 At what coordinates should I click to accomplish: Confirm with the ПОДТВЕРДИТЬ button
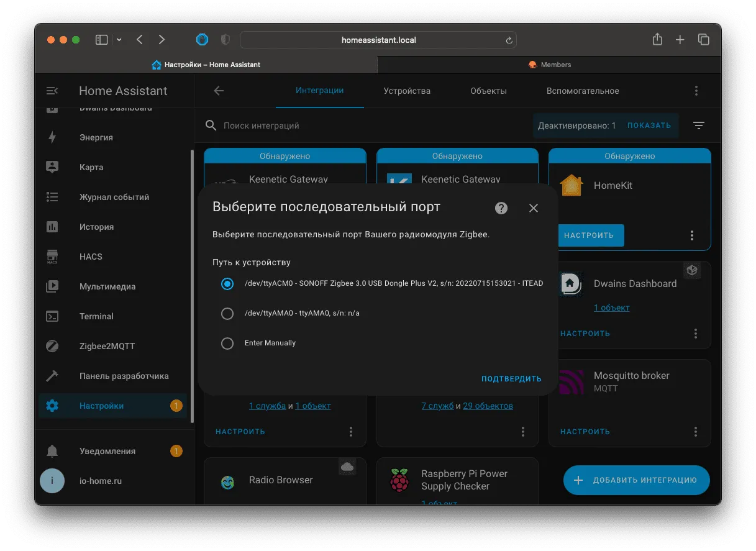tap(511, 379)
